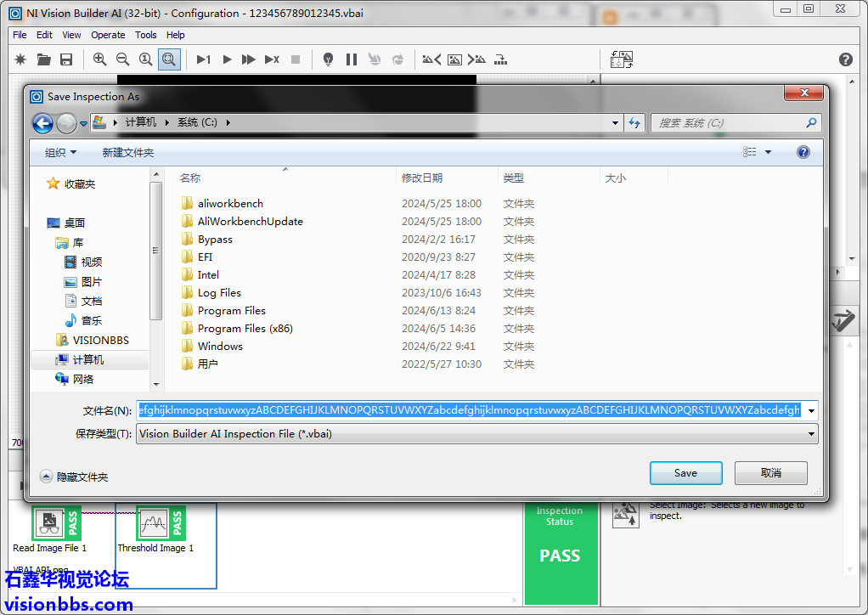The image size is (868, 615).
Task: Open the Tools menu
Action: (x=145, y=35)
